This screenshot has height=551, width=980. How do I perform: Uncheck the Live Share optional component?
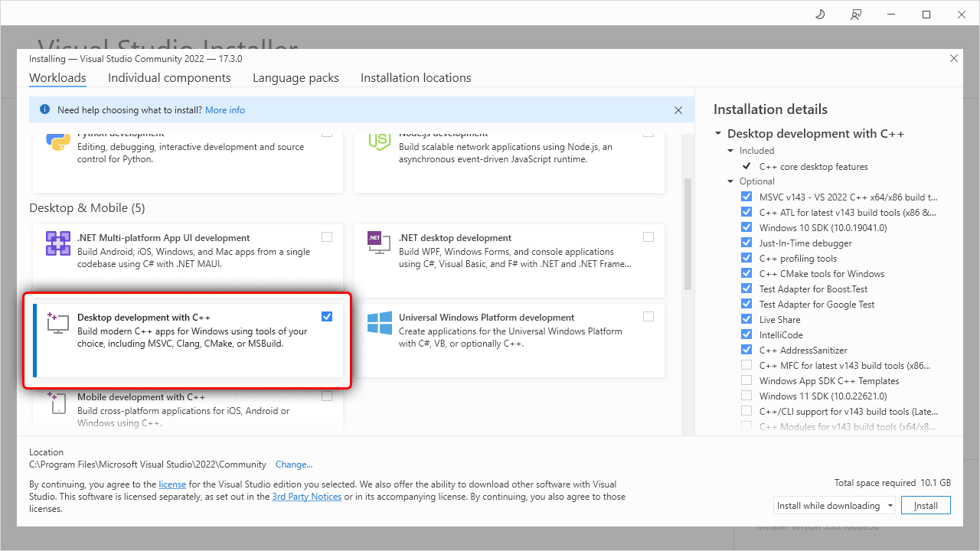pos(746,320)
